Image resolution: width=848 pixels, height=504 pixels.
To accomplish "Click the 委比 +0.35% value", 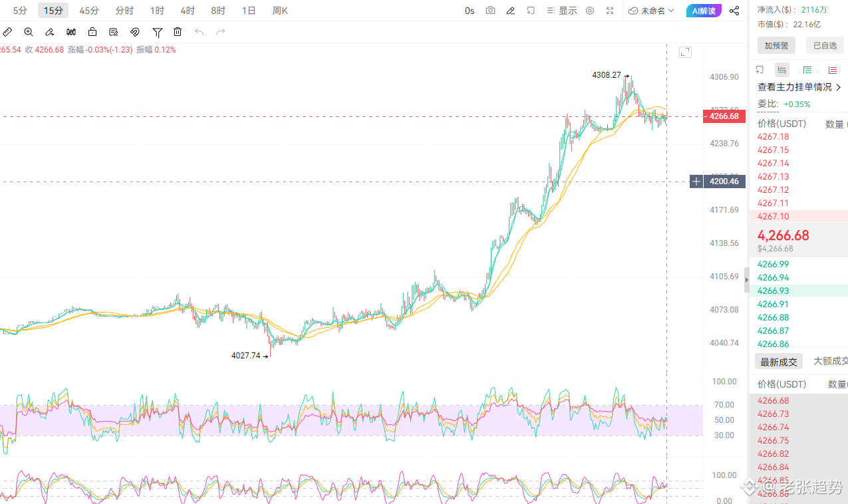I will 797,104.
